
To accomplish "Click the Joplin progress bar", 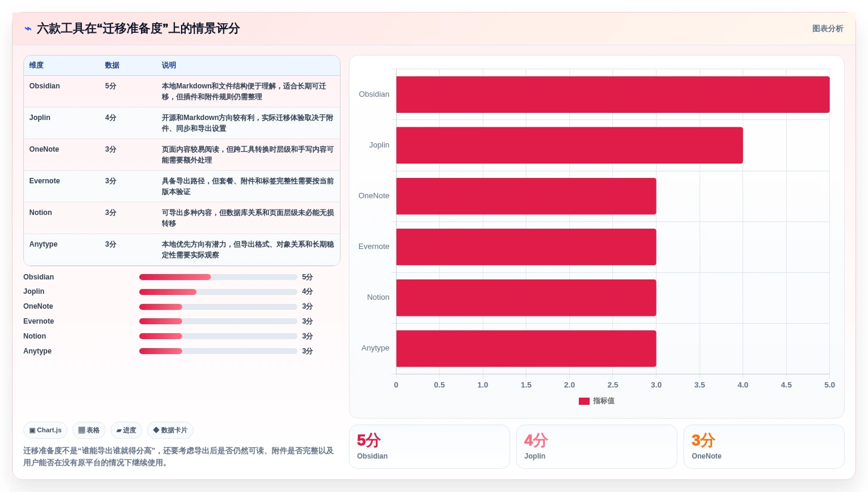I will pyautogui.click(x=218, y=292).
